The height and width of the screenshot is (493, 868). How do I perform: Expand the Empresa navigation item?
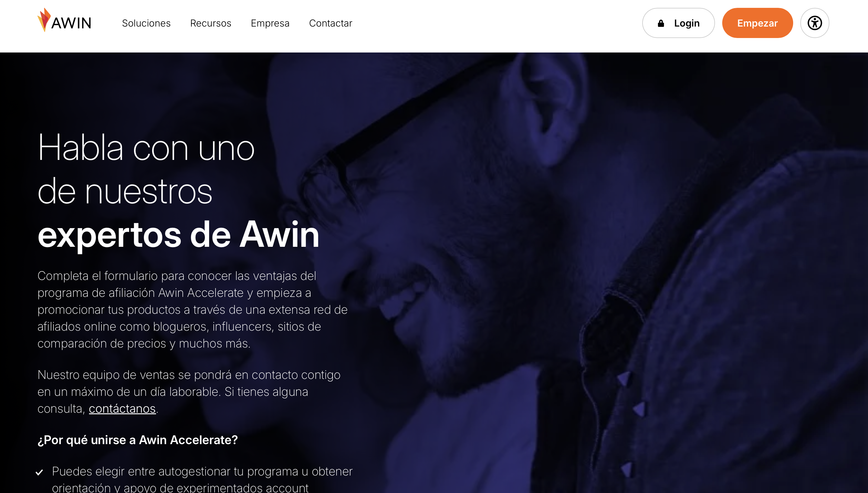(x=270, y=23)
